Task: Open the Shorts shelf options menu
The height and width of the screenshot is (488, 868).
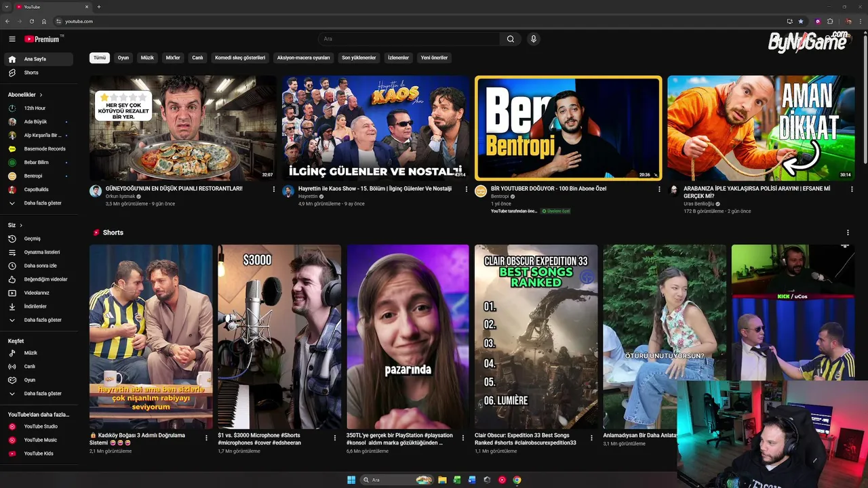Action: pyautogui.click(x=848, y=232)
